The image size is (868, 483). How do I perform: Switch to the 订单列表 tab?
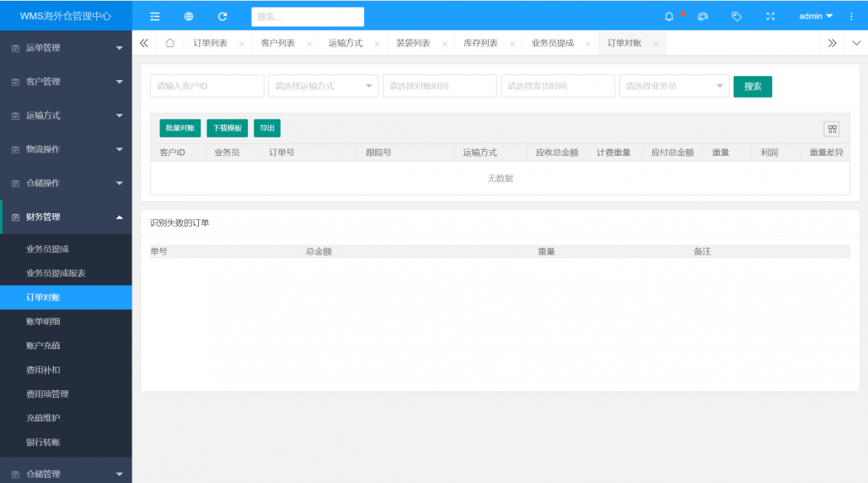pos(211,43)
